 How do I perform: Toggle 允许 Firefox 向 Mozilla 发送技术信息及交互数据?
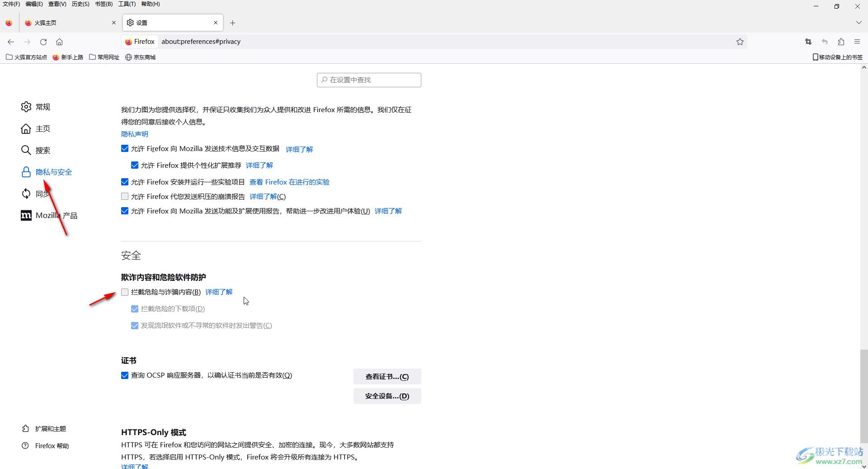(125, 148)
